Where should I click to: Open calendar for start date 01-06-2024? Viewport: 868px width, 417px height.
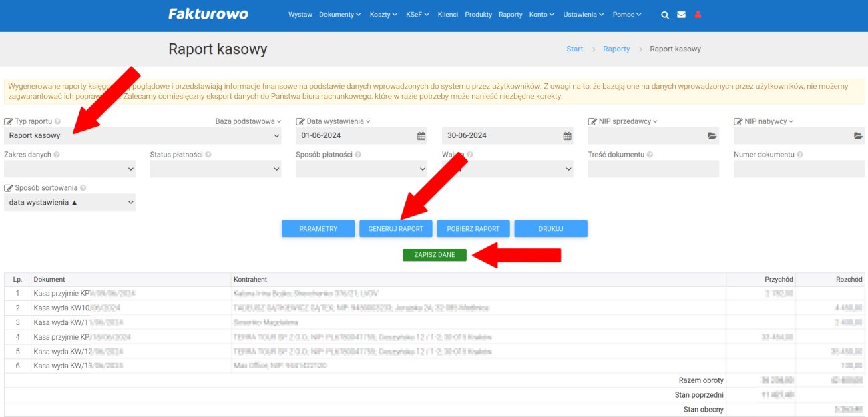coord(421,136)
